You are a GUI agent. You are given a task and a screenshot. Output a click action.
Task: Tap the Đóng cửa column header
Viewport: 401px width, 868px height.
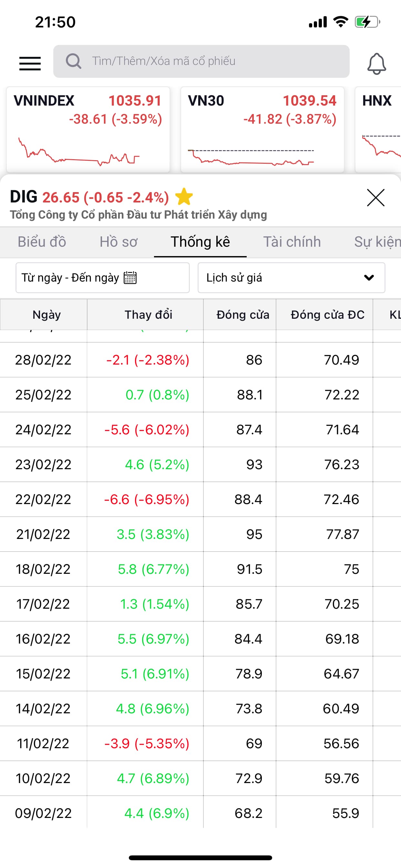coord(242,315)
